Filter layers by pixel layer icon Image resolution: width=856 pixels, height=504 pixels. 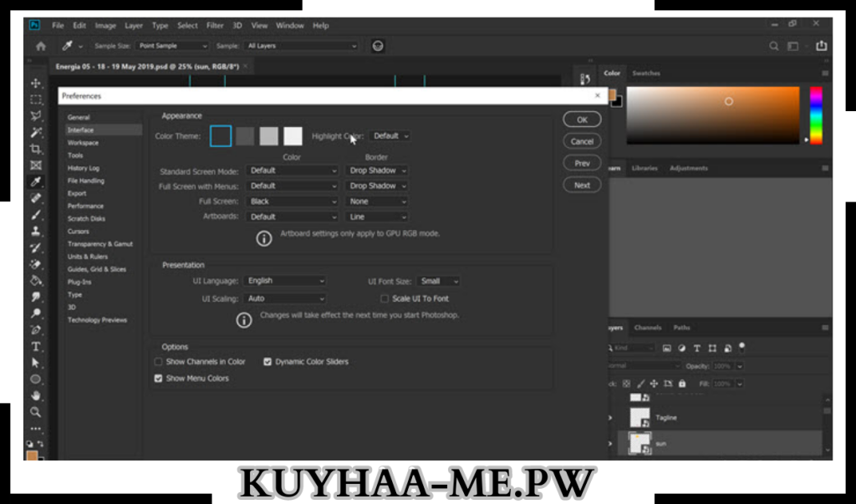pyautogui.click(x=666, y=348)
